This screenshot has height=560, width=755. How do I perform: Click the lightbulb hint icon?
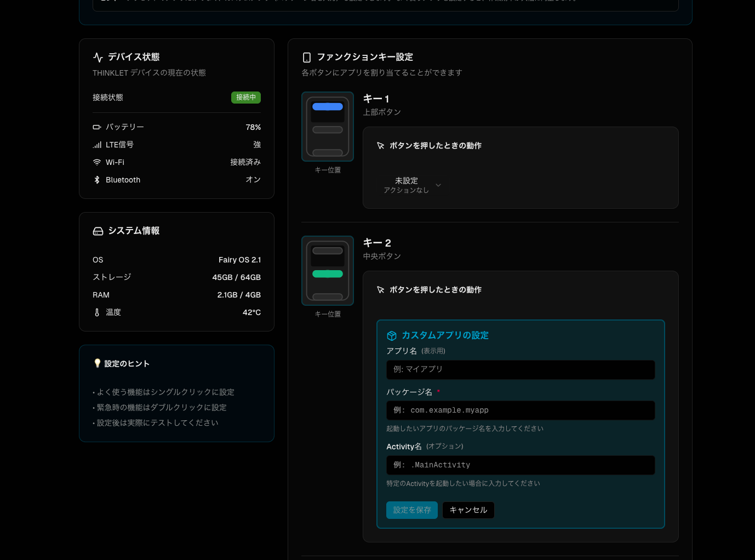pos(98,363)
